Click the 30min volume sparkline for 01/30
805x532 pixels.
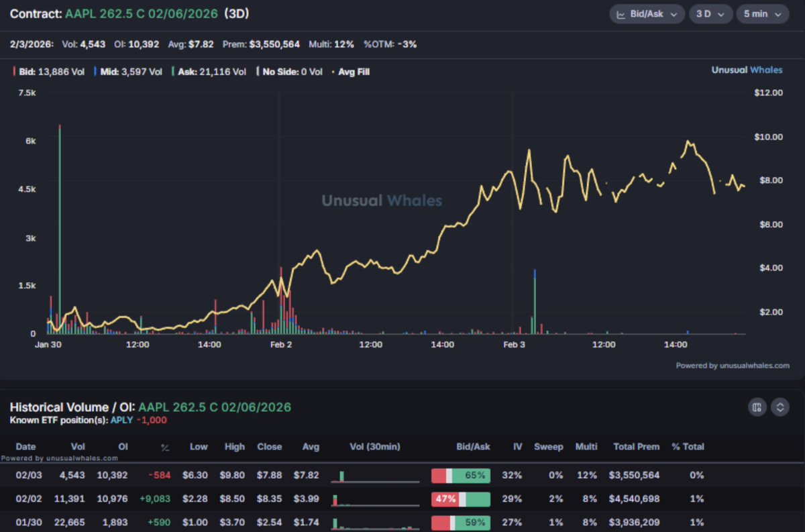point(375,524)
